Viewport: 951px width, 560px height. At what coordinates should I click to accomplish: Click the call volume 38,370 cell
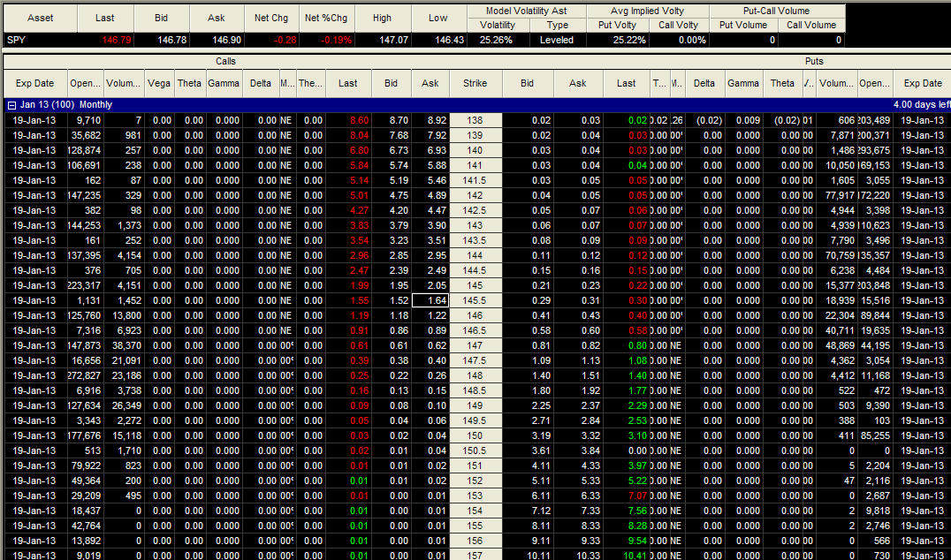[x=125, y=345]
